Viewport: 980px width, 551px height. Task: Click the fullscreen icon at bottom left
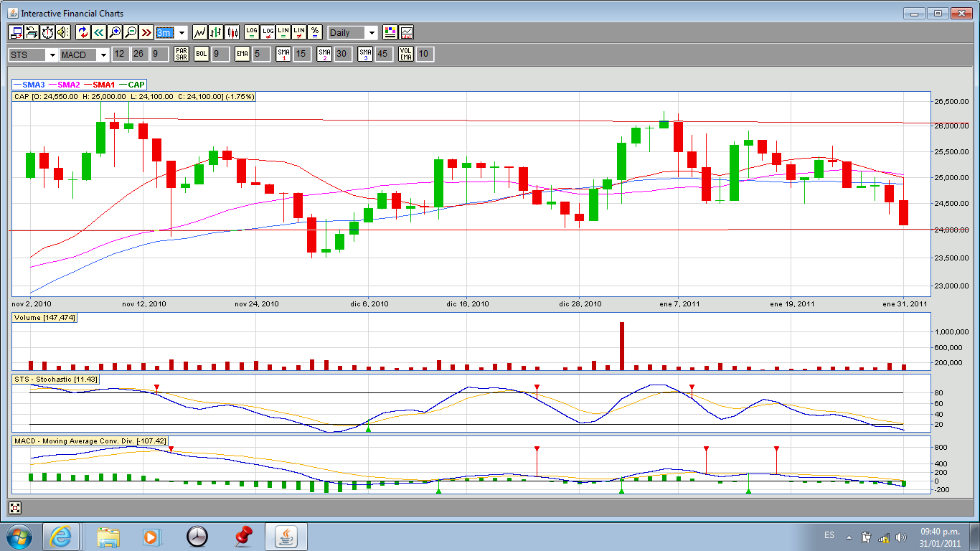(15, 508)
